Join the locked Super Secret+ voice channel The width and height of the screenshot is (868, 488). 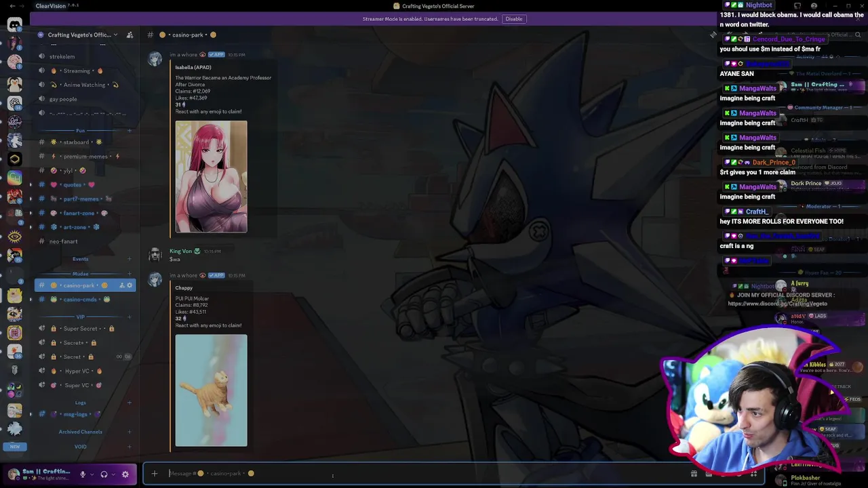(x=85, y=329)
